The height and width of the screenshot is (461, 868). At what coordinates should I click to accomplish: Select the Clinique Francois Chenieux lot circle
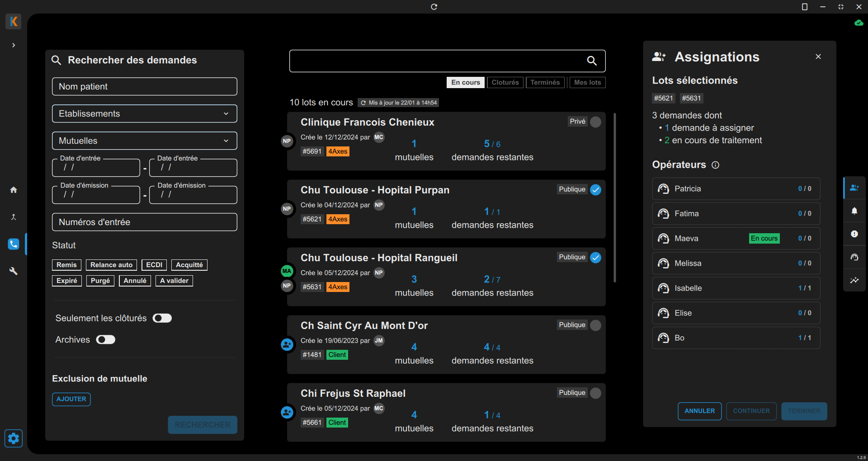(596, 122)
